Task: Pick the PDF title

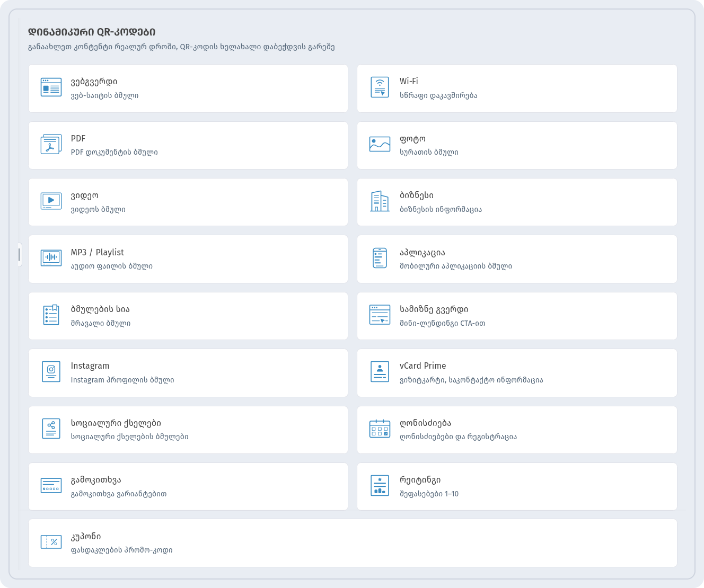Action: coord(78,138)
